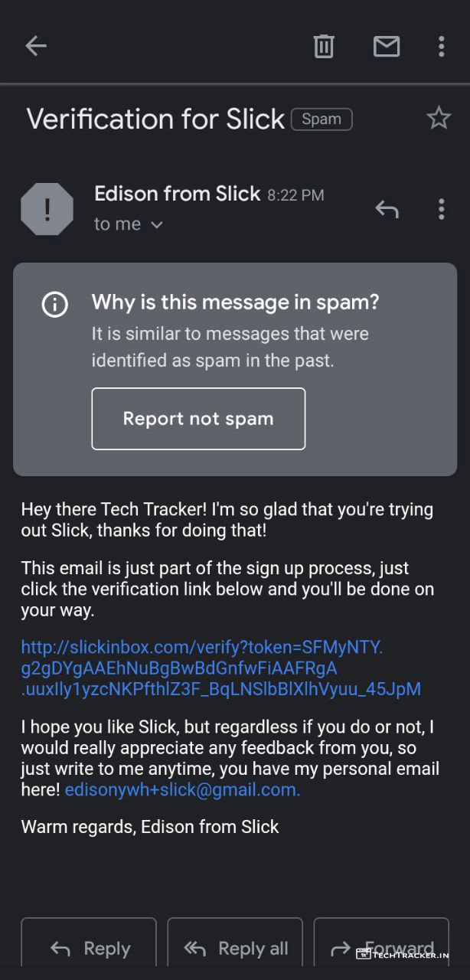This screenshot has height=980, width=470.
Task: Tap the info icon in spam notice
Action: pos(54,304)
